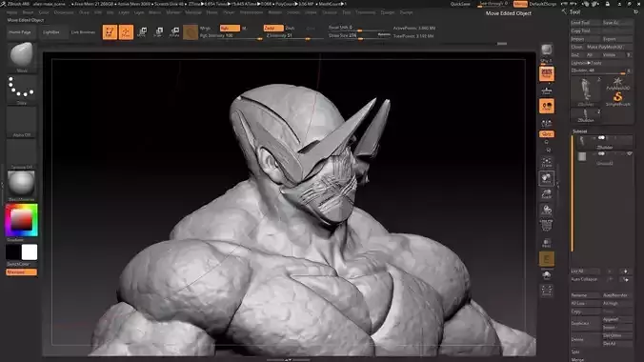Toggle the Local symmetry transform button
This screenshot has width=644, height=362.
(546, 106)
